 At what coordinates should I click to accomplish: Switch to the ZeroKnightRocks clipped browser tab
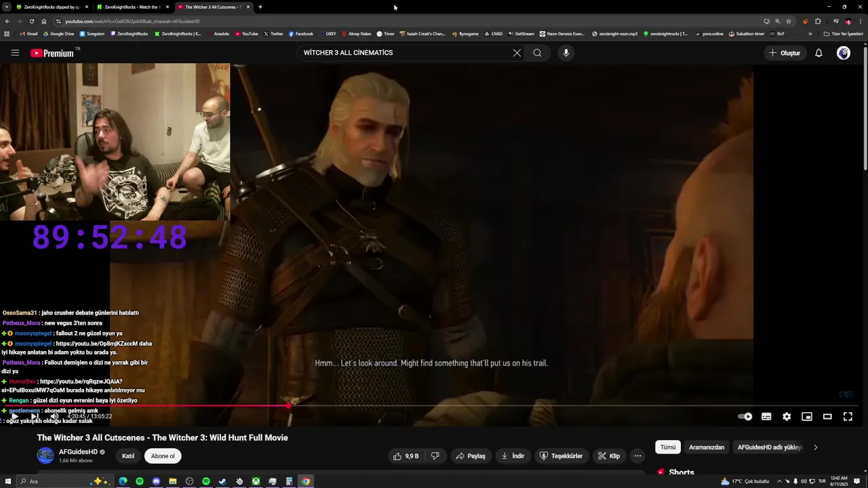pos(52,7)
